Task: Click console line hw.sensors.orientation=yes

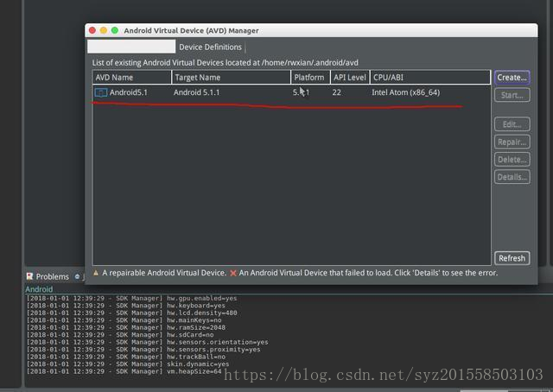Action: click(148, 342)
